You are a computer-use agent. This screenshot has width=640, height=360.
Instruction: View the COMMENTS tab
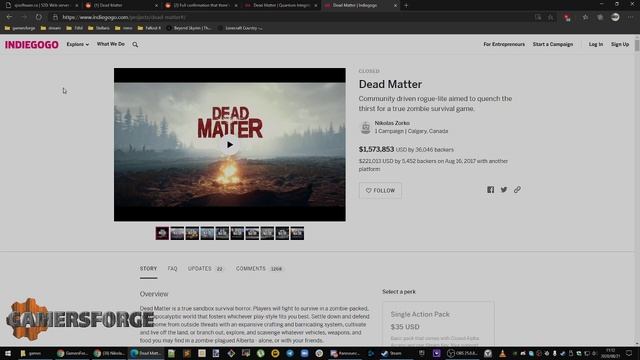point(259,269)
